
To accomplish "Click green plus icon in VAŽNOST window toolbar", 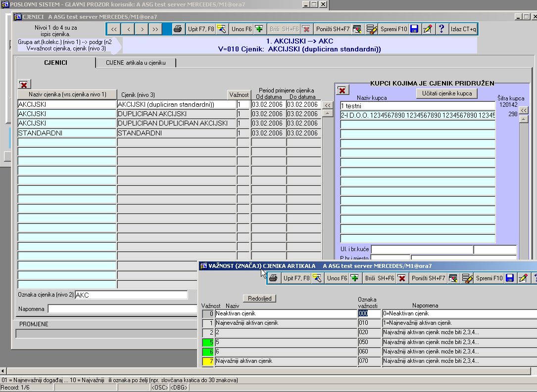I will (355, 278).
